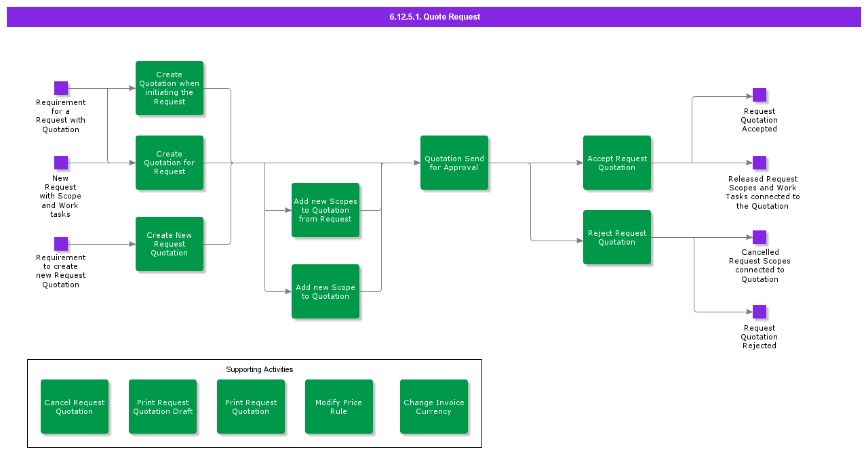
Task: Select the Change Invoice Currency activity
Action: click(x=434, y=407)
